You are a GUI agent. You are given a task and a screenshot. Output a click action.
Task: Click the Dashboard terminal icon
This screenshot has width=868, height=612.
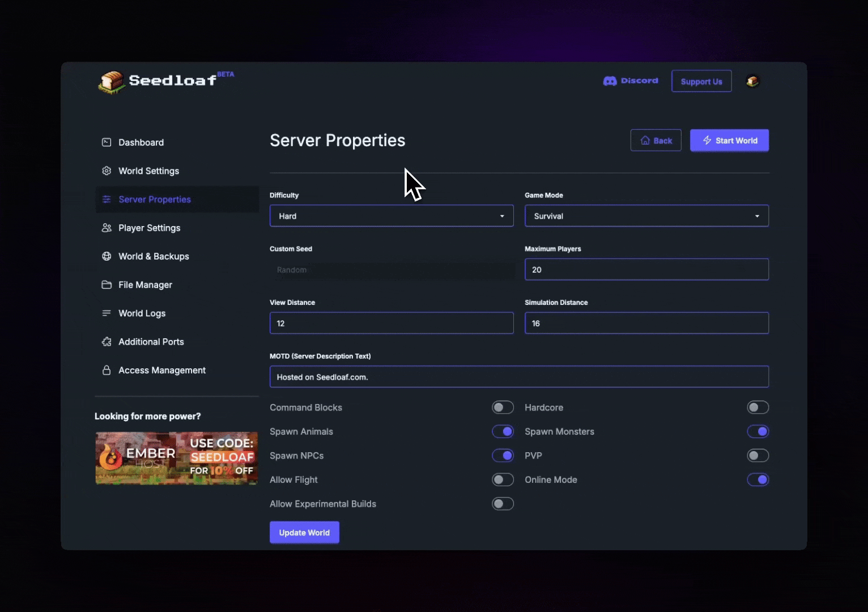(107, 142)
